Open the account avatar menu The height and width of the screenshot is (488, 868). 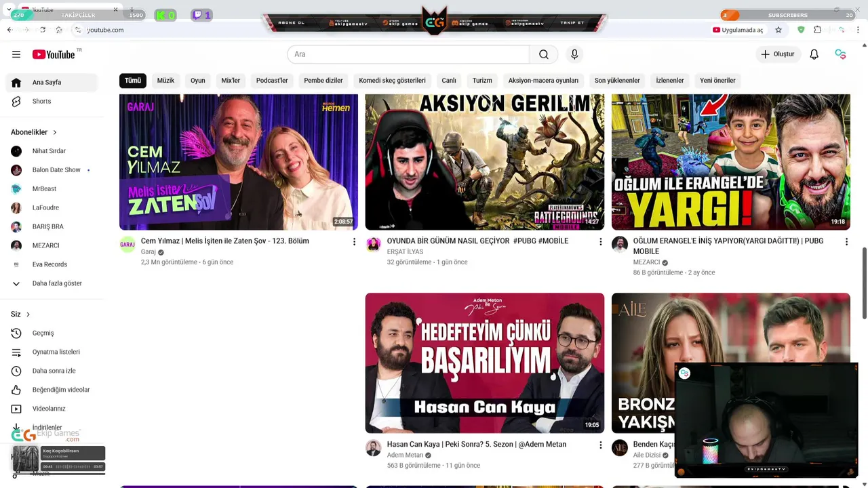pyautogui.click(x=840, y=54)
